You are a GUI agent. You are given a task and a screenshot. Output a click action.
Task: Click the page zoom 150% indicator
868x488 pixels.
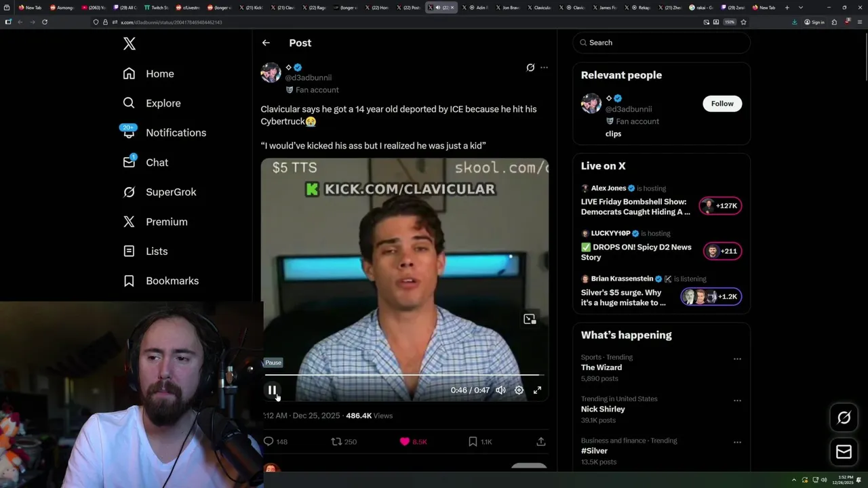coord(729,22)
